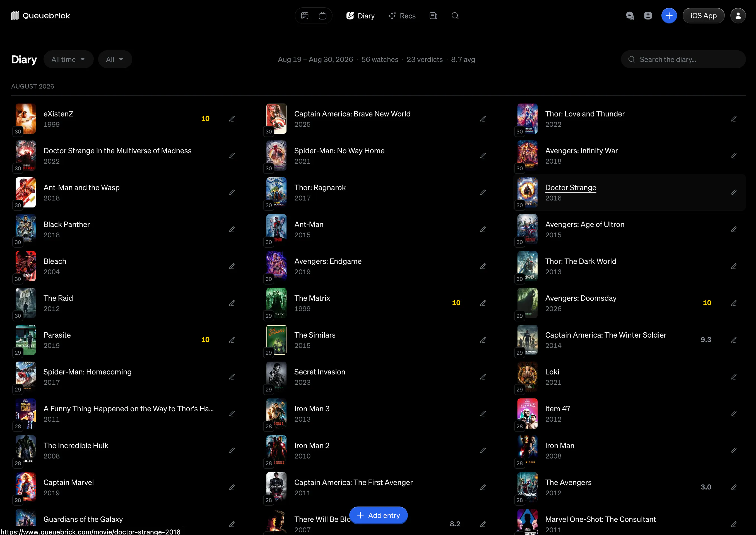Open the iOS App link
This screenshot has height=535, width=756.
coord(703,15)
